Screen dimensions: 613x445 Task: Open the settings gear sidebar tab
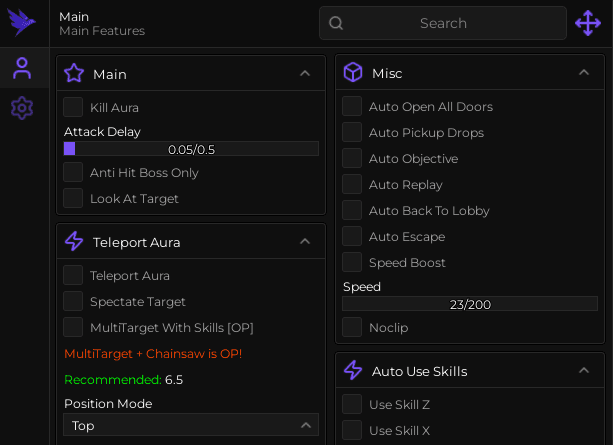pyautogui.click(x=22, y=108)
